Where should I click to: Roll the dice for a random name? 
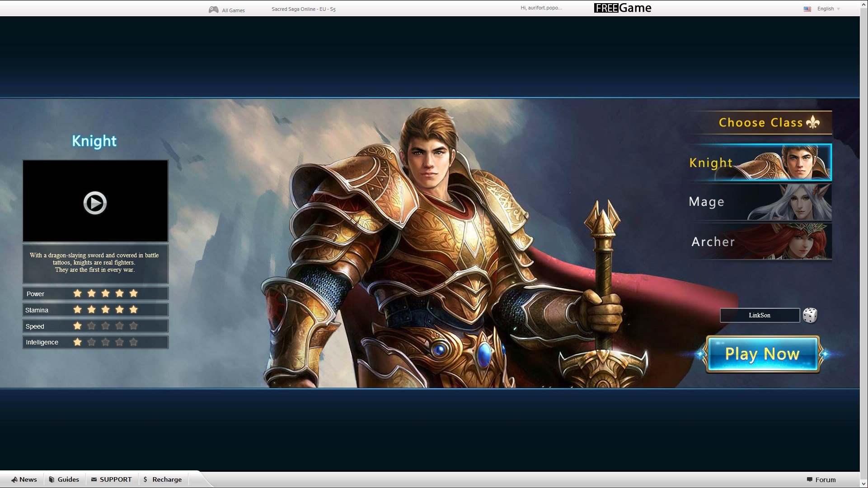tap(810, 315)
